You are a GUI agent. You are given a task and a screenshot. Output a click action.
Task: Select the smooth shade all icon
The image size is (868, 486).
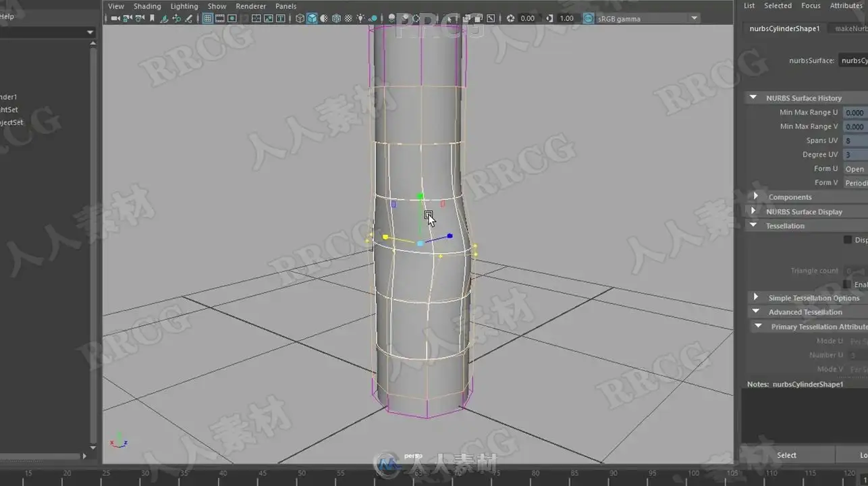click(312, 18)
